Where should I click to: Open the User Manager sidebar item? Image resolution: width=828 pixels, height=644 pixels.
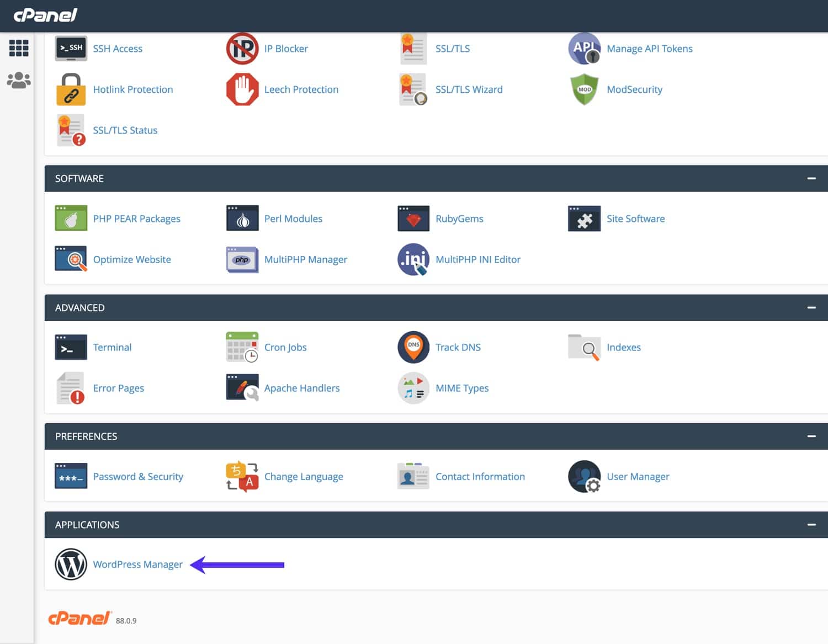18,80
